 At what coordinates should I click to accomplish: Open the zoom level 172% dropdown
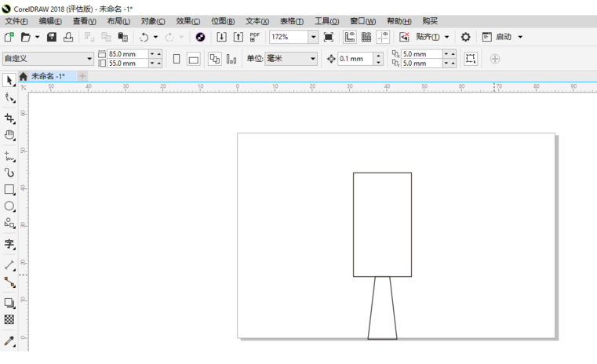click(313, 37)
